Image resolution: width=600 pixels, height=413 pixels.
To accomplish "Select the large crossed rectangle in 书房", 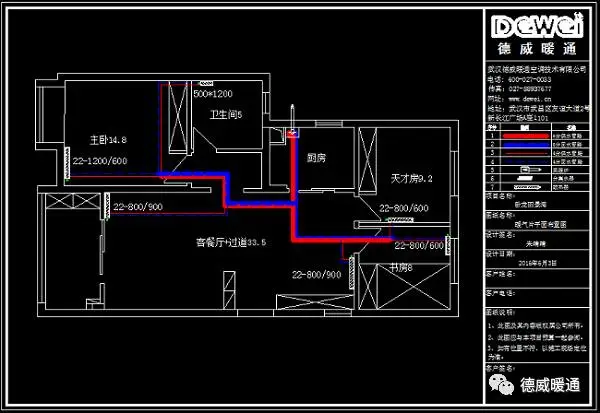I will pyautogui.click(x=413, y=286).
